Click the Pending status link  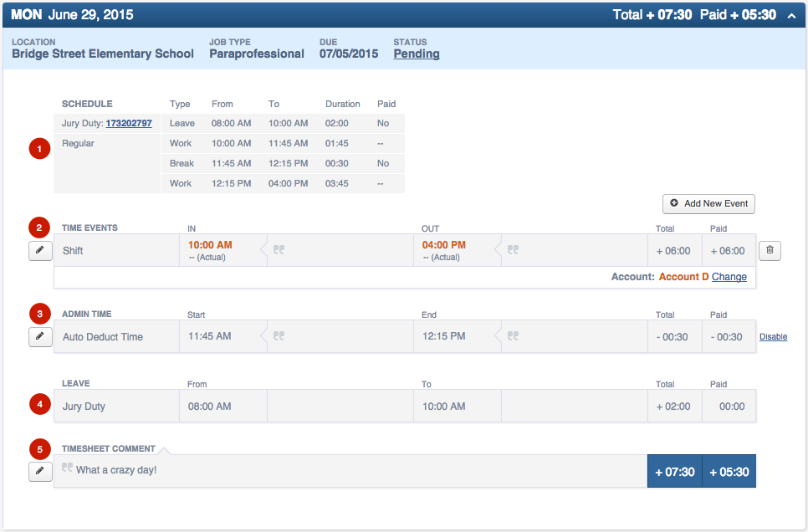tap(417, 54)
